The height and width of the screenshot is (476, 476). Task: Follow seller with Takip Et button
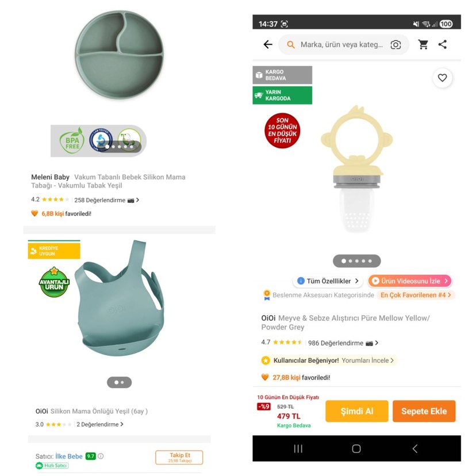coord(179,458)
